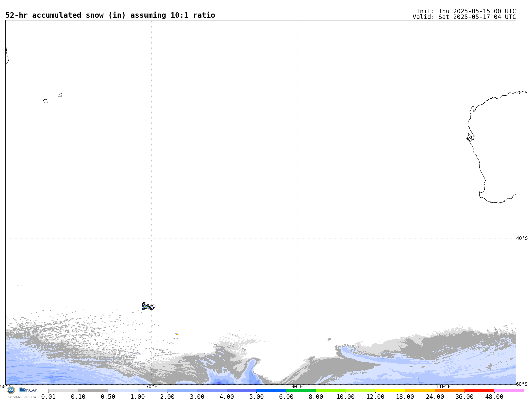This screenshot has width=532, height=400.
Task: Click the 48.00 legend value label
Action: (x=494, y=397)
